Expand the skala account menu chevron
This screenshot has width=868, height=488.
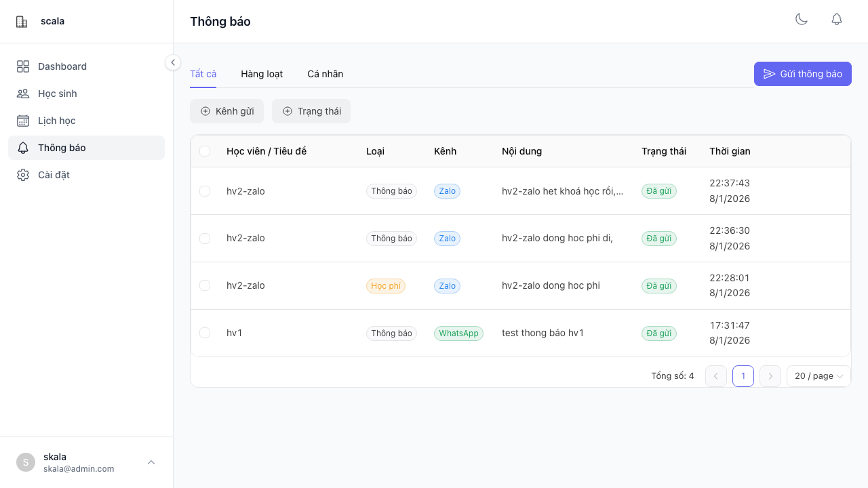click(151, 462)
